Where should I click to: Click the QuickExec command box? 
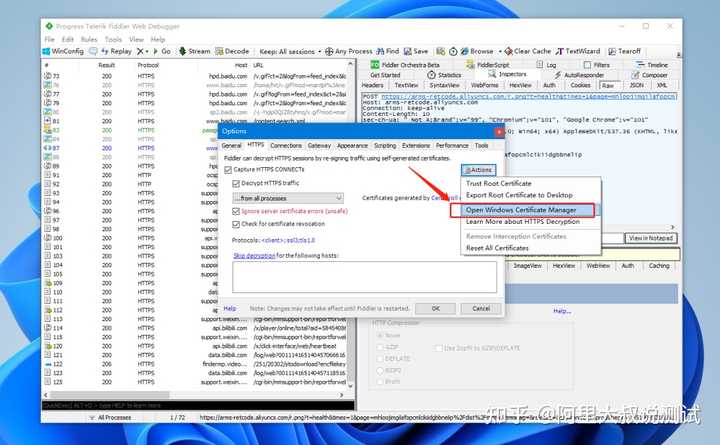pos(198,406)
